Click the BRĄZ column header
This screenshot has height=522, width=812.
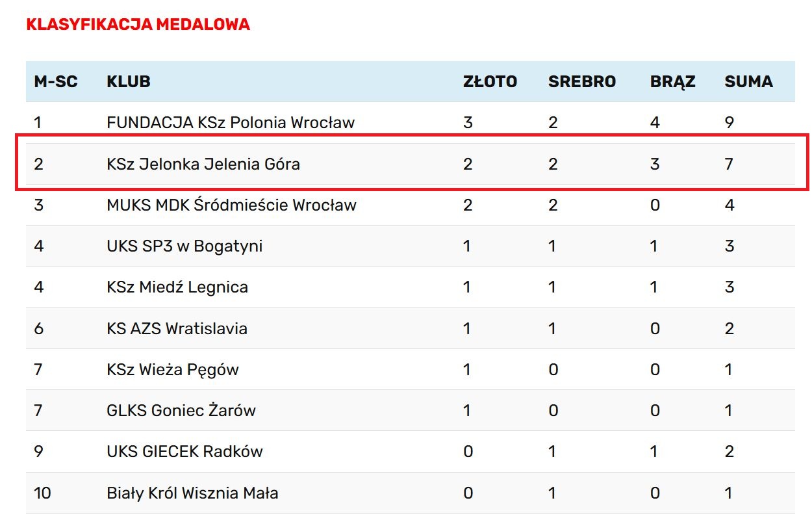click(672, 82)
